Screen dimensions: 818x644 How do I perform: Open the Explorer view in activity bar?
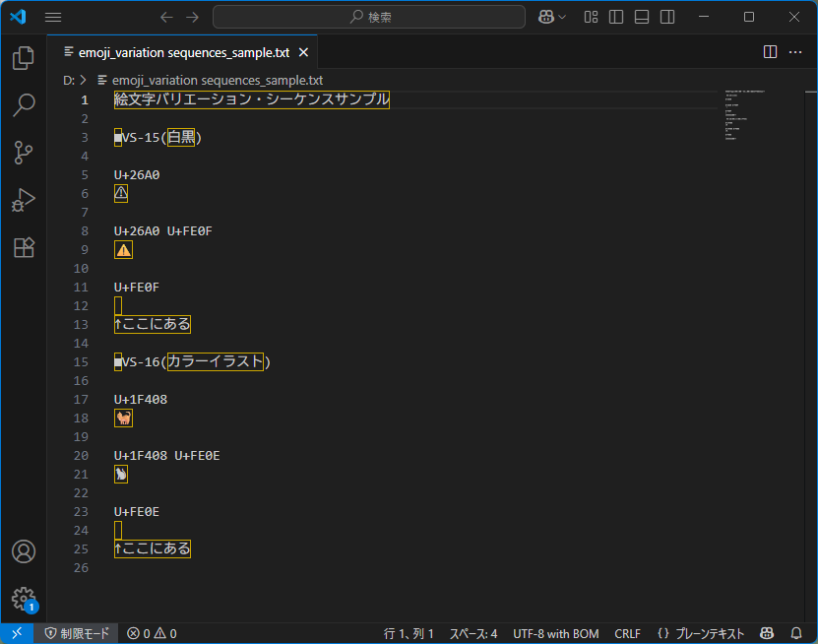tap(24, 58)
